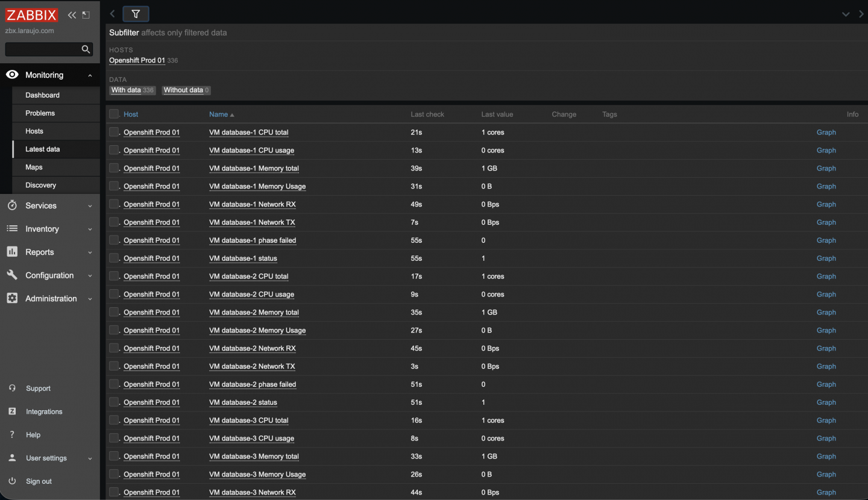Image resolution: width=868 pixels, height=500 pixels.
Task: Open Graph for VM database-2 Network TX
Action: (826, 366)
